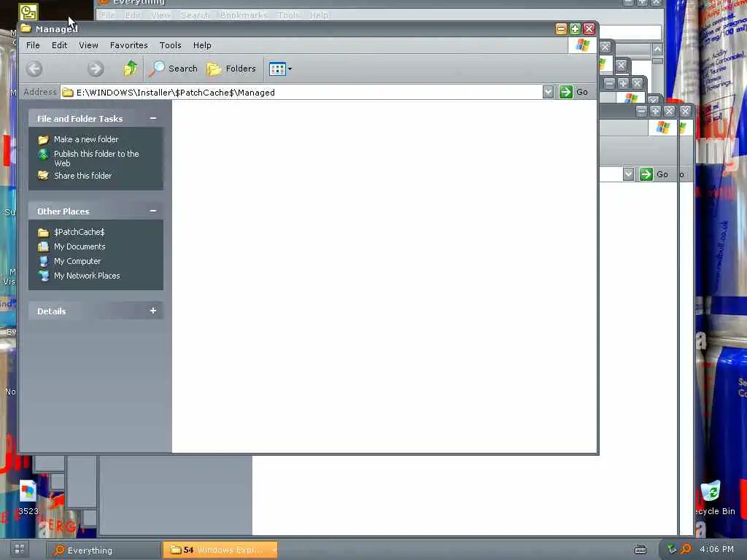Click the 4:06 PM clock
747x560 pixels.
(x=716, y=549)
